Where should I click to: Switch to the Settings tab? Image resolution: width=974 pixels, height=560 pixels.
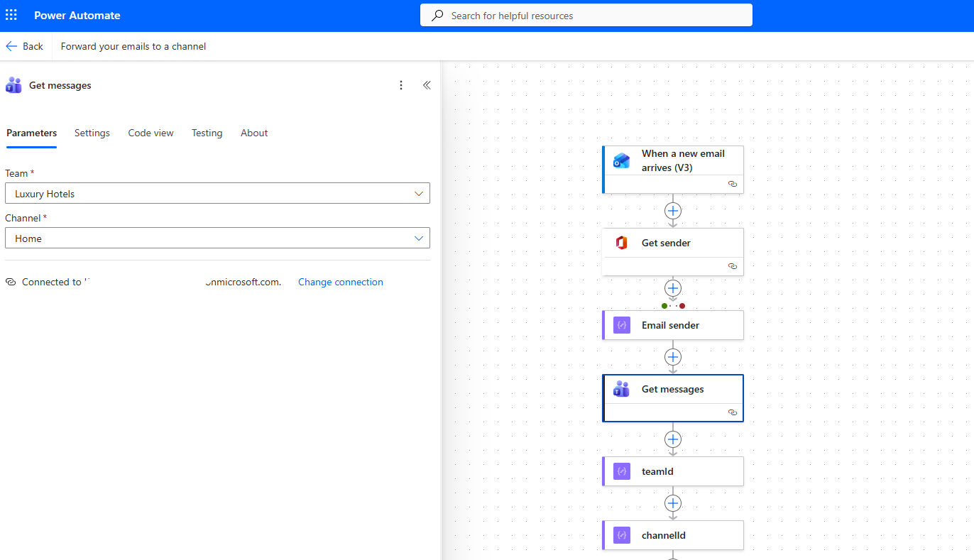coord(92,133)
